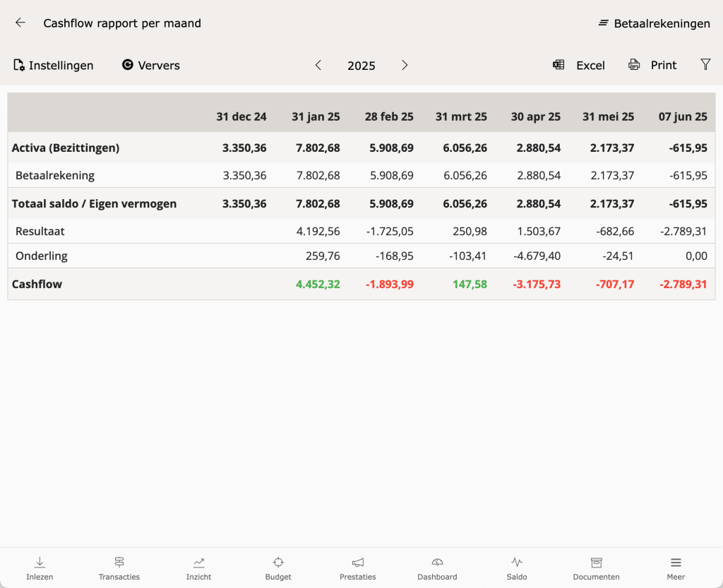Screen dimensions: 723x588
Task: Open the Betaalrekeningen account selector
Action: 654,23
